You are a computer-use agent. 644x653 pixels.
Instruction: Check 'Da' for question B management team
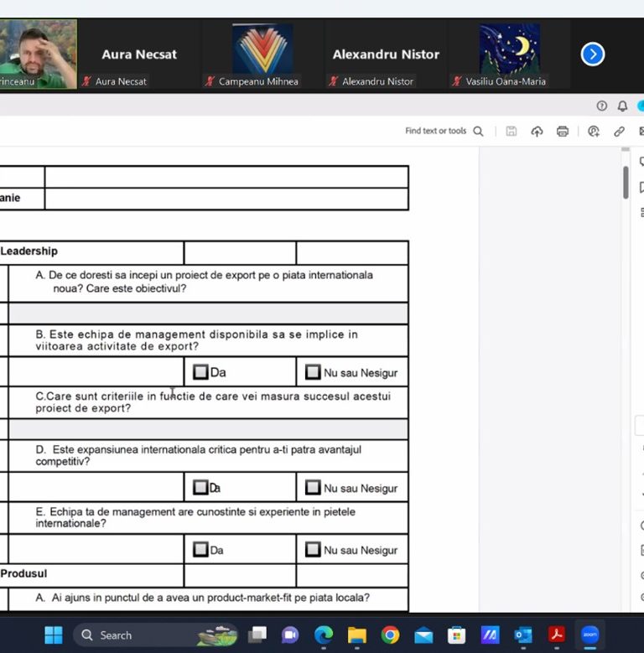click(200, 372)
